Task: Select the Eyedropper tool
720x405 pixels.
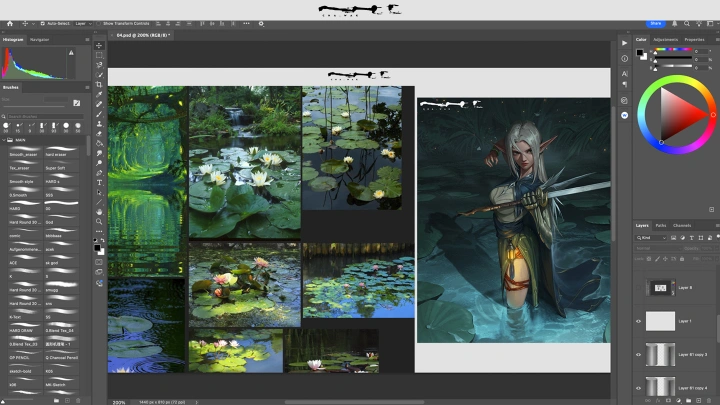Action: [99, 94]
